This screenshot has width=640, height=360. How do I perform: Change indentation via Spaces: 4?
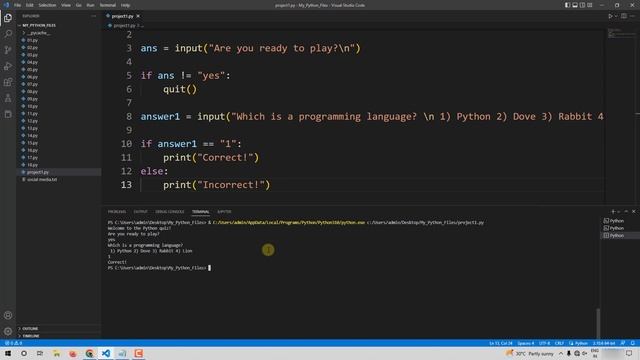click(x=526, y=343)
